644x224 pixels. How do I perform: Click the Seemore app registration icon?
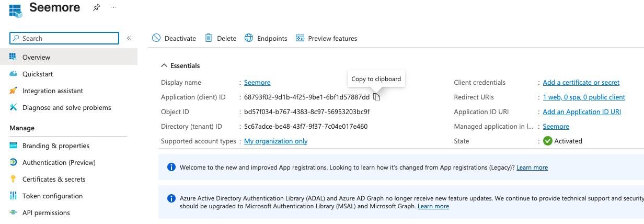(x=16, y=10)
